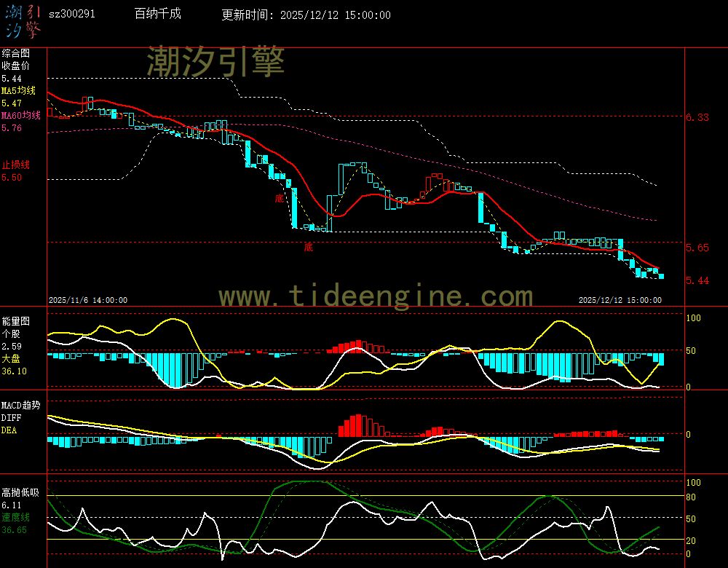
Task: Open the MACD趋势 indicator panel label
Action: pyautogui.click(x=20, y=405)
